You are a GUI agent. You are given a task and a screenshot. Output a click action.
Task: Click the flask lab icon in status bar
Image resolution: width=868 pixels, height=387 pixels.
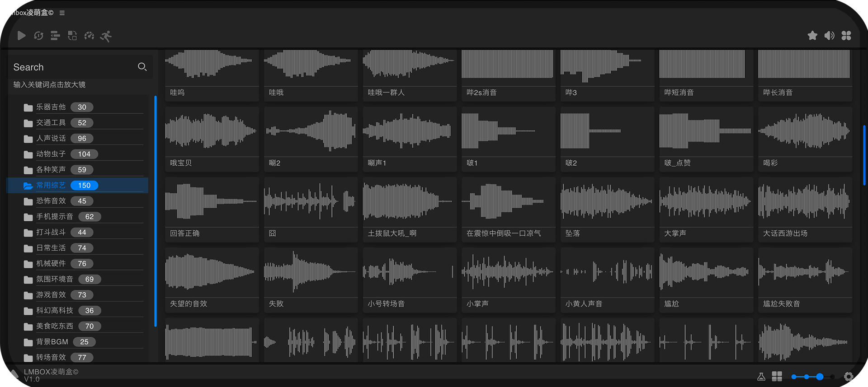point(761,376)
